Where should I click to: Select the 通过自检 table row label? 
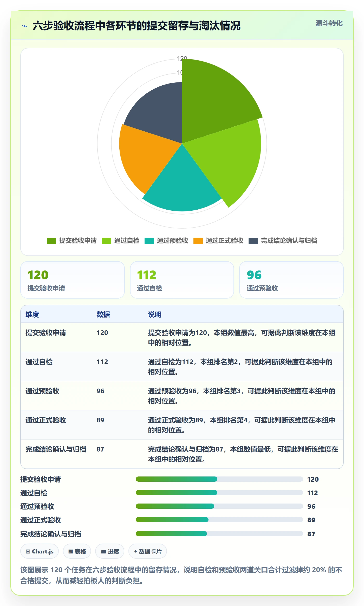pos(39,362)
